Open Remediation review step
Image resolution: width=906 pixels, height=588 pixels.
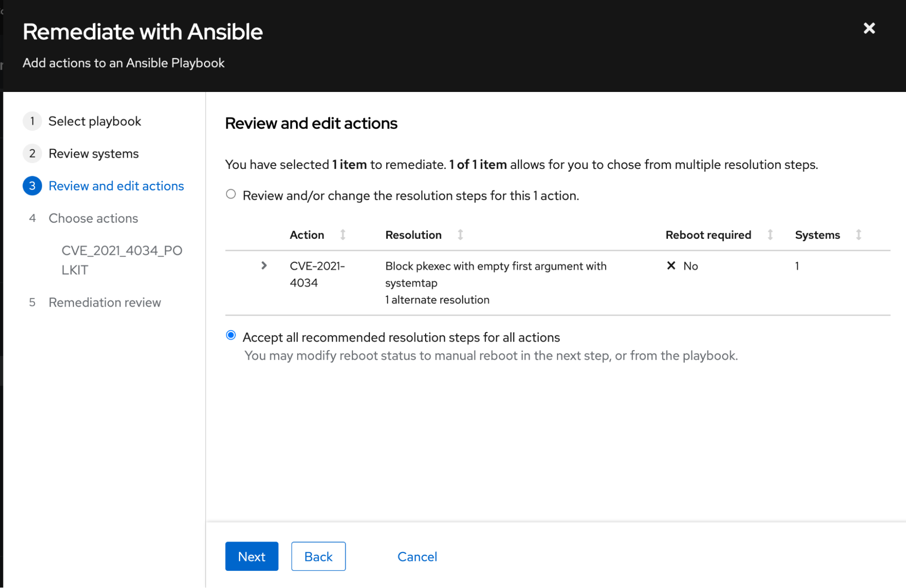click(105, 303)
